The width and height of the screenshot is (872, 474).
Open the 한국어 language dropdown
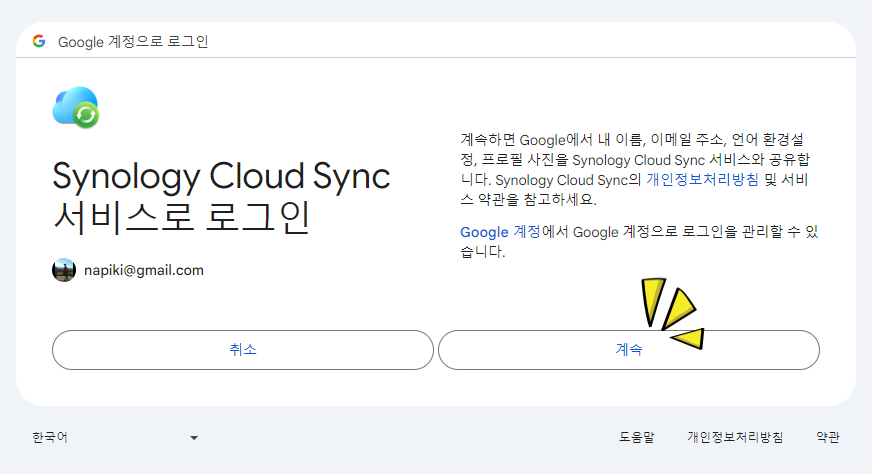[115, 438]
